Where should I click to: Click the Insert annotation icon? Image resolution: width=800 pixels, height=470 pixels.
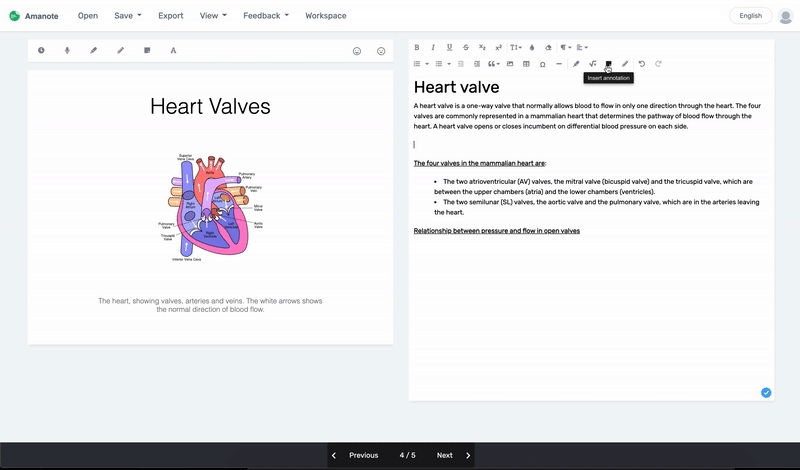coord(608,64)
